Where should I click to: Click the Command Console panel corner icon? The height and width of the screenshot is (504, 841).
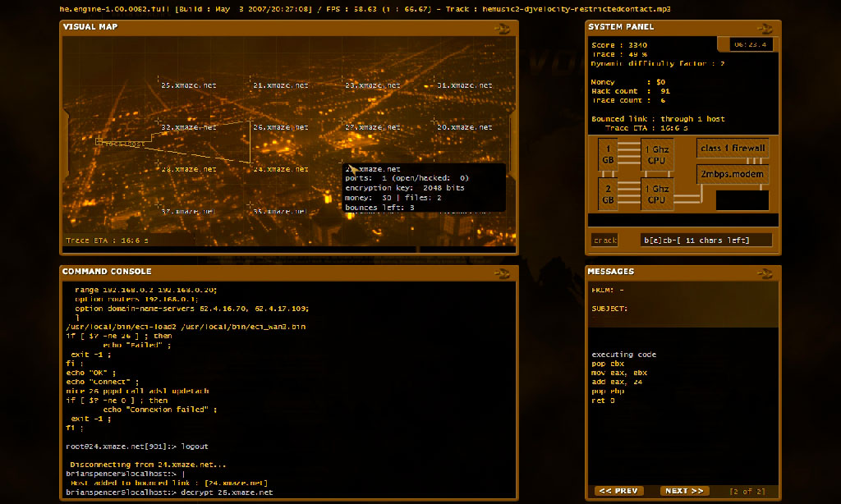coord(501,273)
